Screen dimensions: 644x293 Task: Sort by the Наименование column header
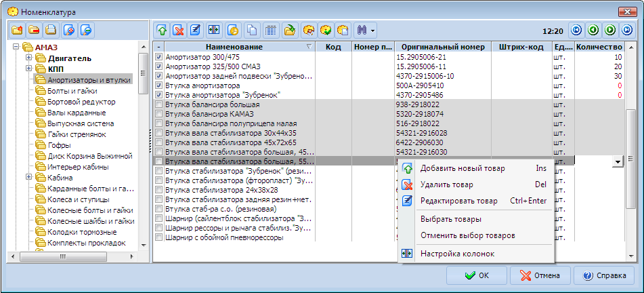[x=234, y=47]
